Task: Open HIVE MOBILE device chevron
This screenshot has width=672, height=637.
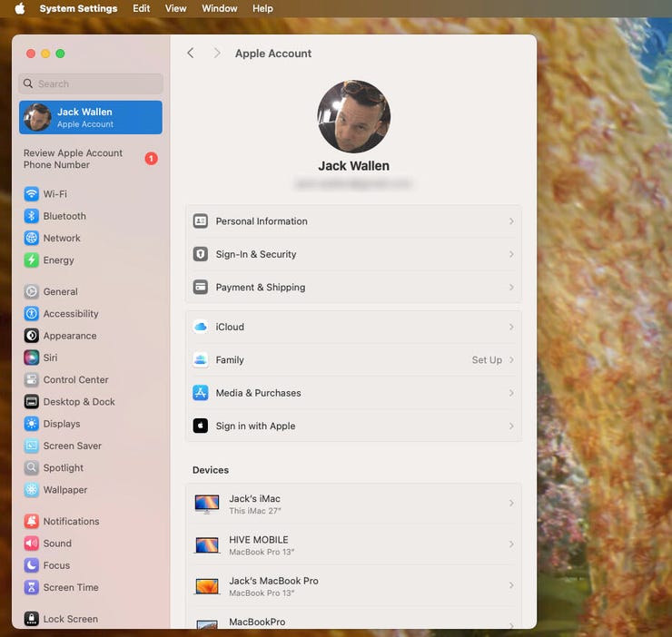Action: [x=511, y=544]
